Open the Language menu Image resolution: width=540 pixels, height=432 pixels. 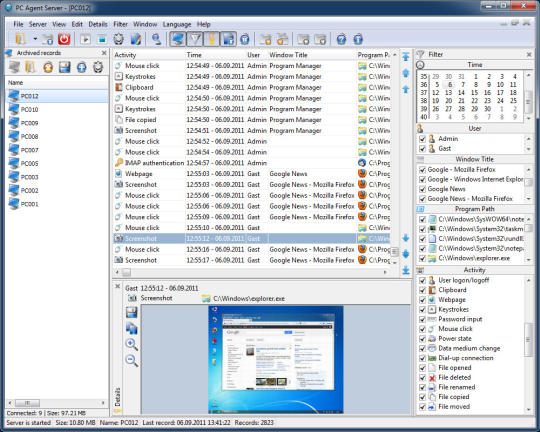point(177,24)
